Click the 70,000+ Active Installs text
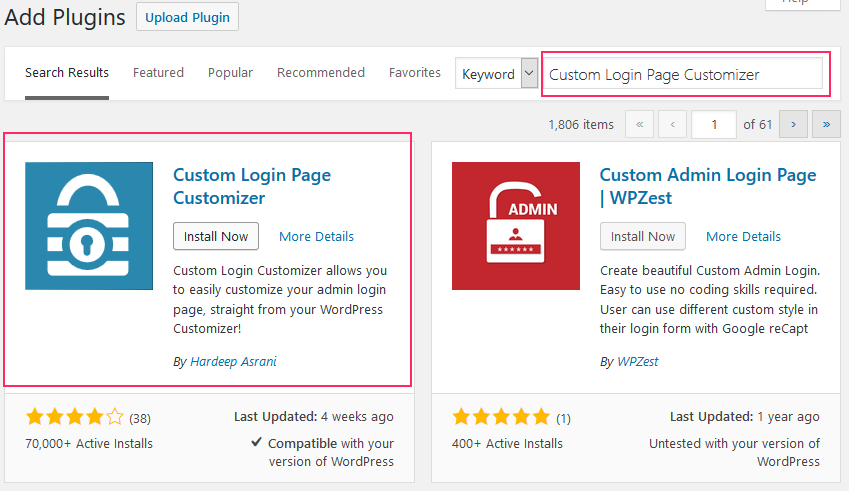The image size is (849, 491). (89, 443)
